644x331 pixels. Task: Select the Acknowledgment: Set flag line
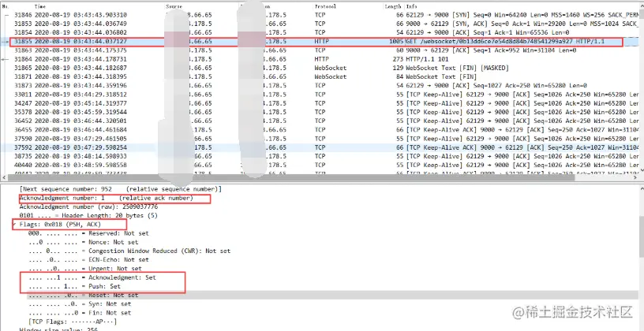pos(92,277)
